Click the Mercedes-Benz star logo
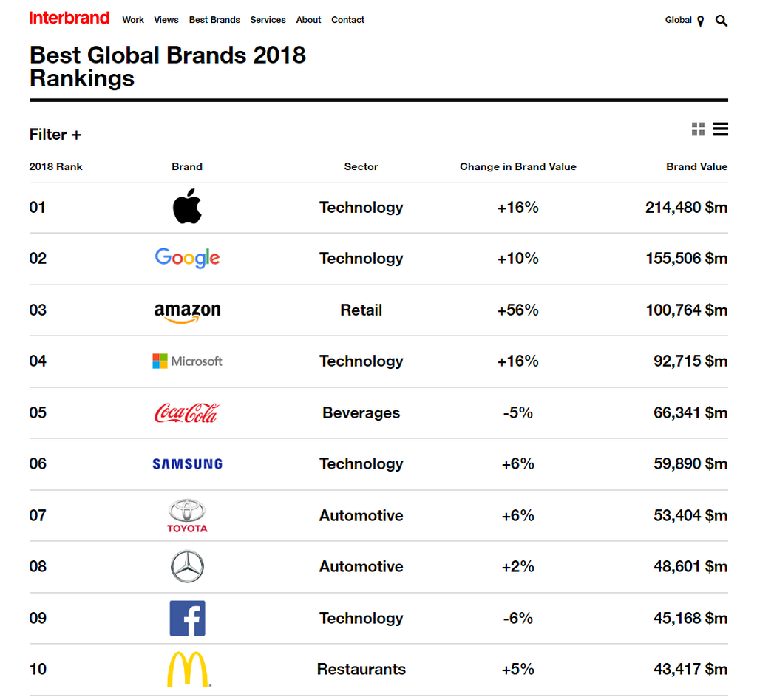 (187, 566)
